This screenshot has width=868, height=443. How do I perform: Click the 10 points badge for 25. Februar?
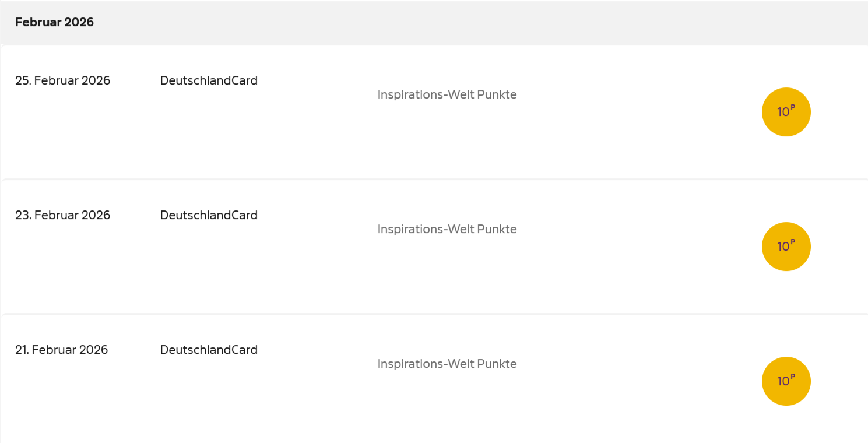[786, 112]
